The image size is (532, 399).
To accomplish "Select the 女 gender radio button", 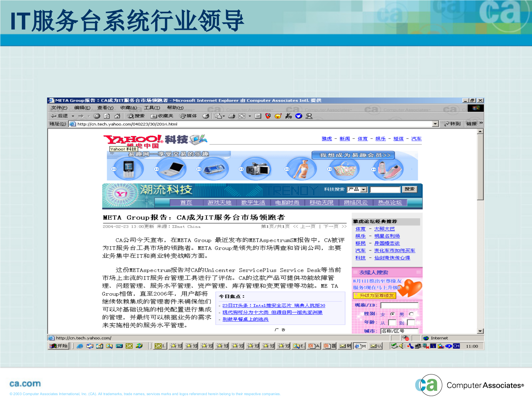I will point(393,314).
